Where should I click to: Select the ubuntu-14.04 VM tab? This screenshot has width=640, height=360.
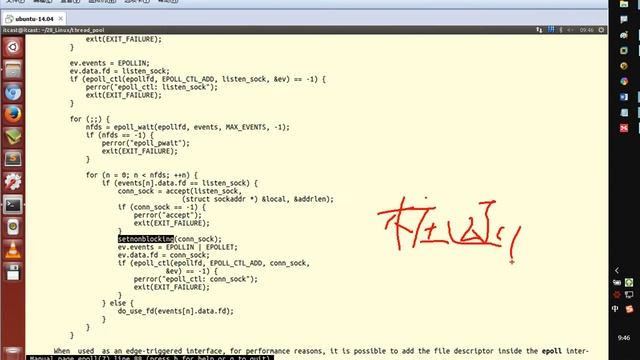[x=34, y=19]
